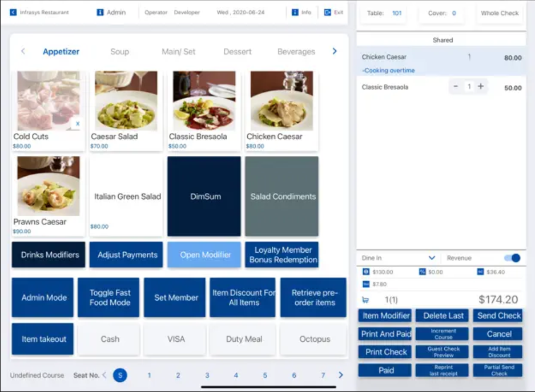Select the Prawns Caesar item thumbnail

coord(48,187)
